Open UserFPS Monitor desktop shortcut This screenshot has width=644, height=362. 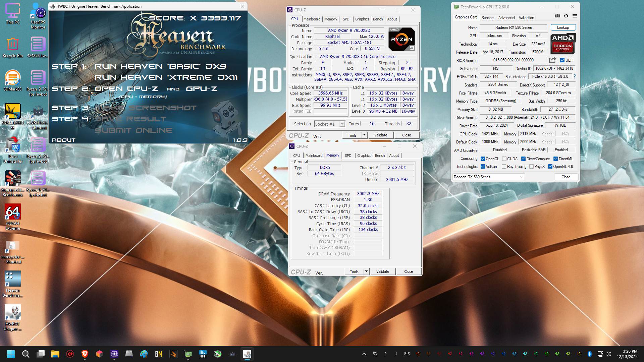pyautogui.click(x=38, y=16)
